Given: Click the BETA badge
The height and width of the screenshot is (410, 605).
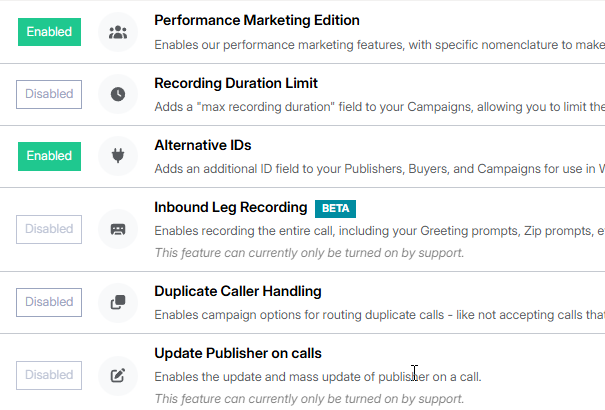Looking at the screenshot, I should tap(335, 208).
